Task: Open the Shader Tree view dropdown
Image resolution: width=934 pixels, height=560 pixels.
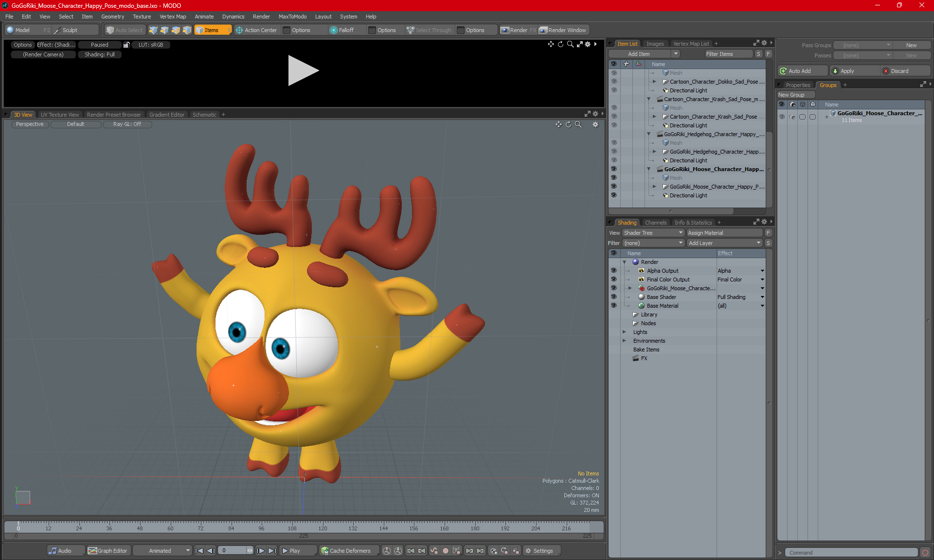Action: [653, 233]
